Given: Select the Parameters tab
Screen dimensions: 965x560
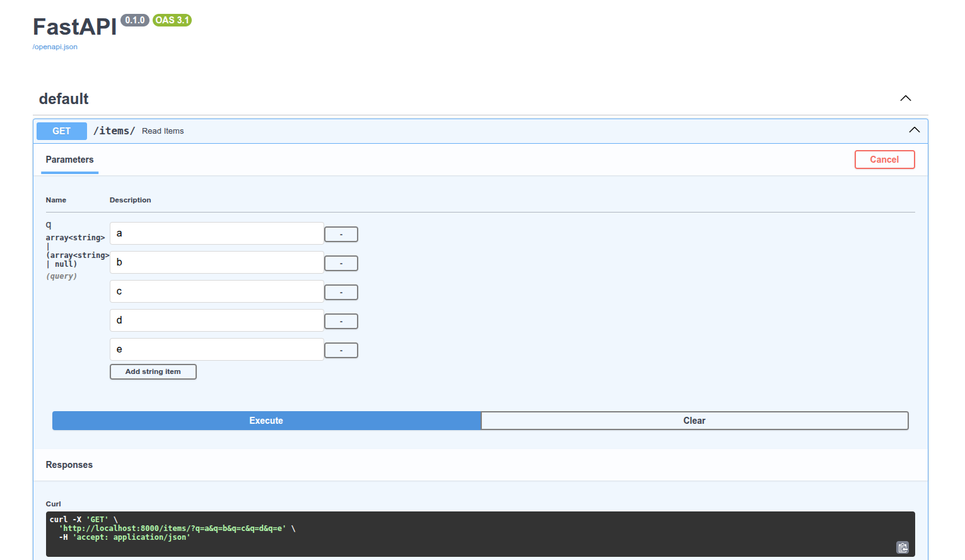Looking at the screenshot, I should point(69,160).
